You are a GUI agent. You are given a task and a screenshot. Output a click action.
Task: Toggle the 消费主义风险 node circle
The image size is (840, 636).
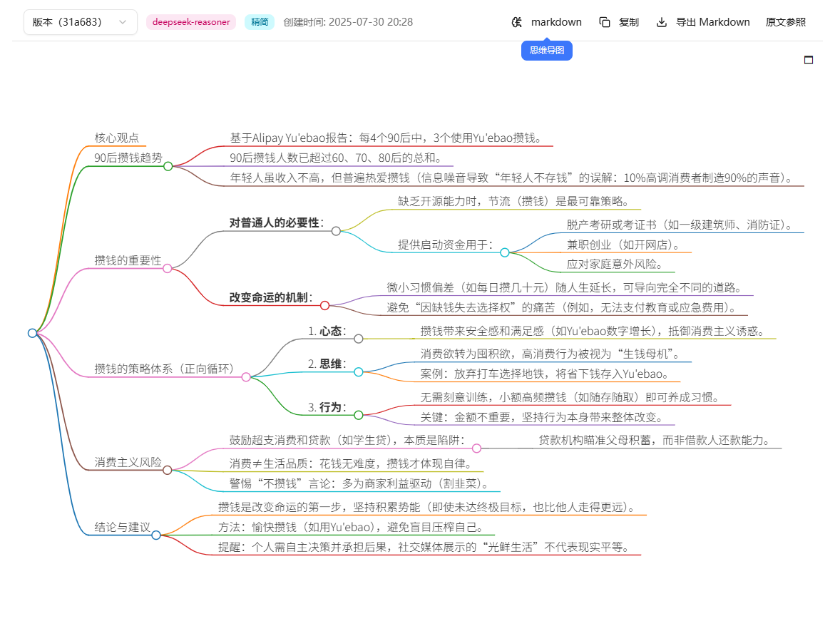tap(167, 470)
